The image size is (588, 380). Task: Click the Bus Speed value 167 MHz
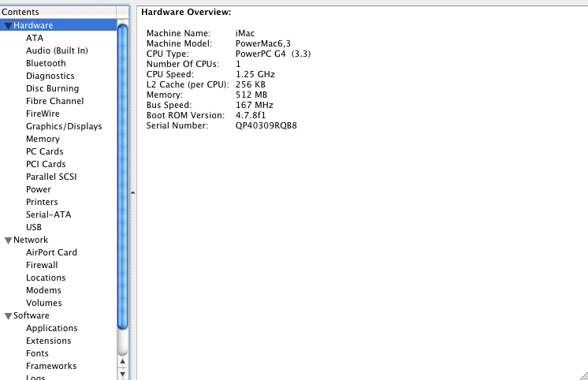coord(255,105)
